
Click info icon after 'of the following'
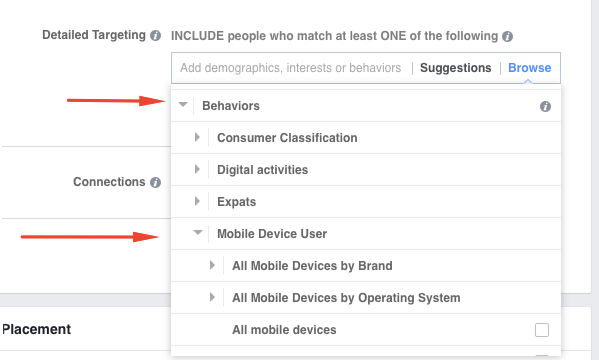507,36
